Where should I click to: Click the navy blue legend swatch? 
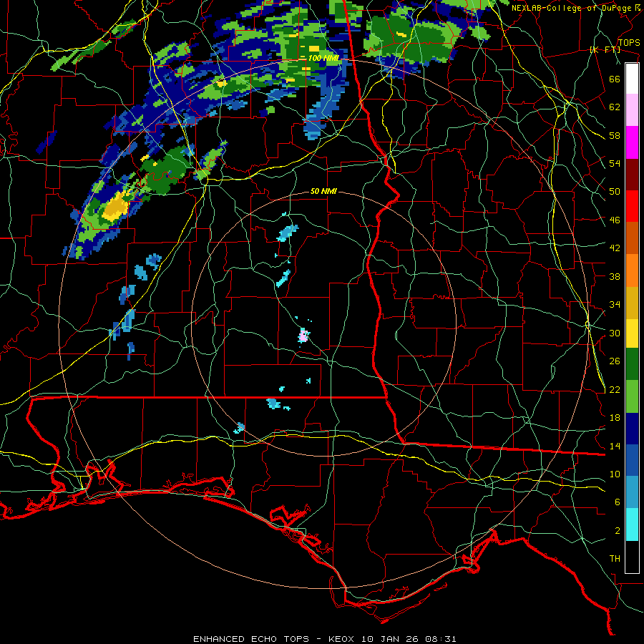632,428
